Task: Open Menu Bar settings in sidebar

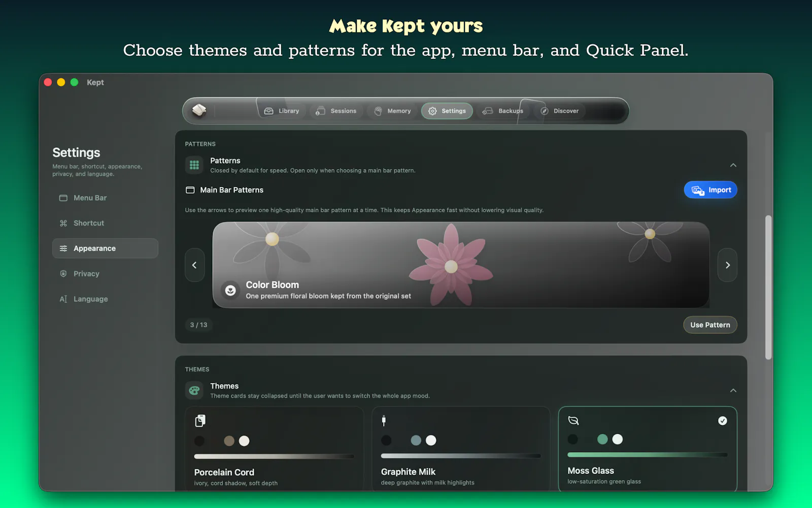Action: pyautogui.click(x=105, y=198)
